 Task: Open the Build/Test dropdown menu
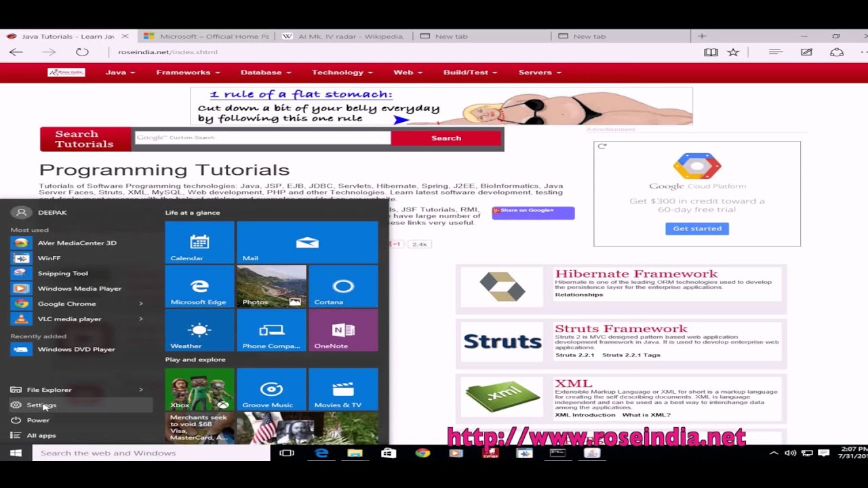(x=470, y=73)
